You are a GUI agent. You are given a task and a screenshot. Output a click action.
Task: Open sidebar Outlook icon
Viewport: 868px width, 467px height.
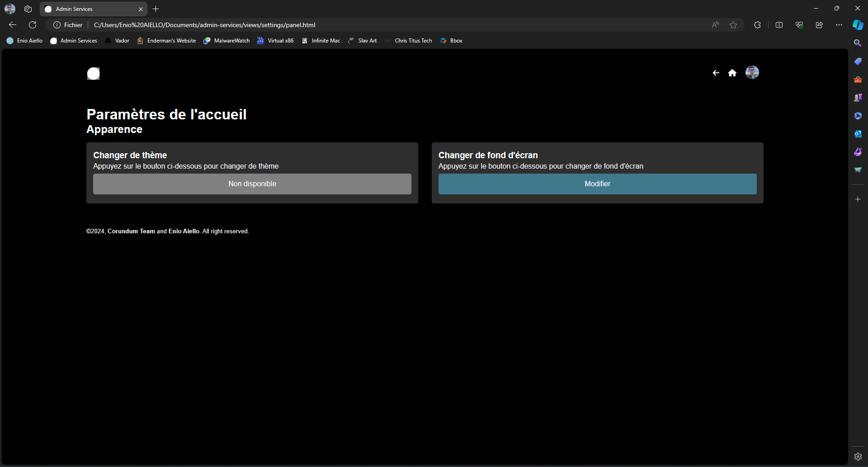858,134
